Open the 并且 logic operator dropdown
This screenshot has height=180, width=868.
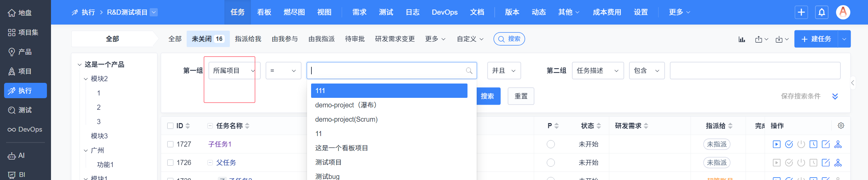(504, 71)
